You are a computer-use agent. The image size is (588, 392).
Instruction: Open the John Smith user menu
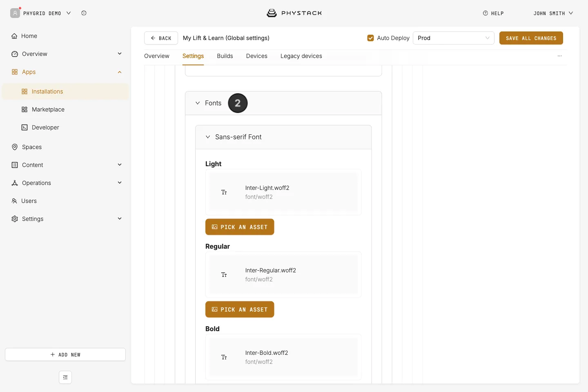553,13
